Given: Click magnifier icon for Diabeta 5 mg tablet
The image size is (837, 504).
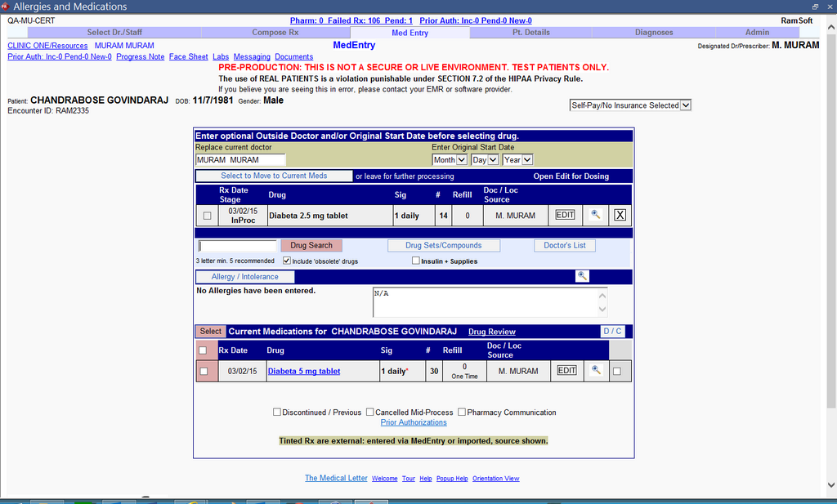Looking at the screenshot, I should tap(596, 371).
